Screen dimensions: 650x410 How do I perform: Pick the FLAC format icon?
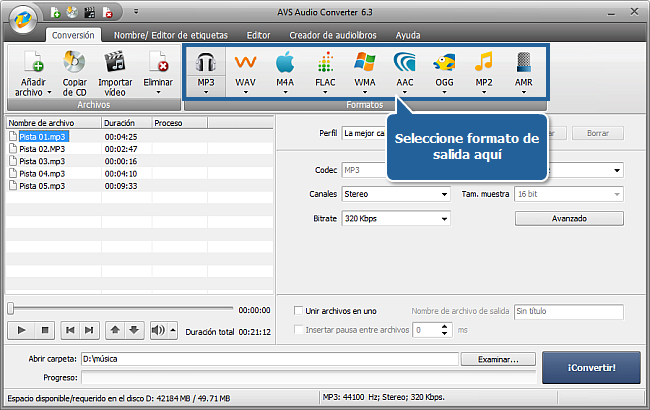[x=324, y=64]
